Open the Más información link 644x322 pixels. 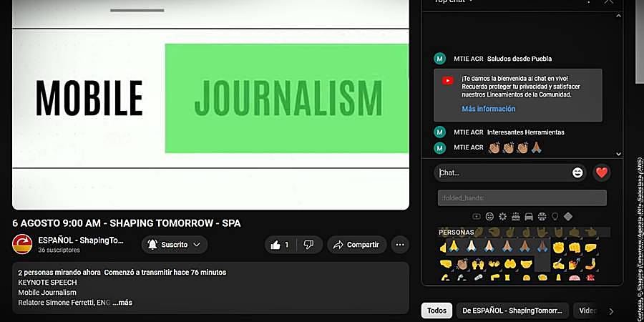pos(488,109)
